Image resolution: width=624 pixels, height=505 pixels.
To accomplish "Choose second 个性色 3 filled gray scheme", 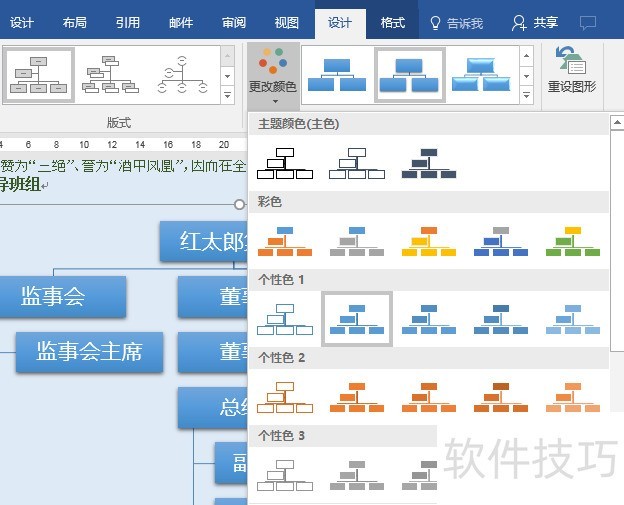I will point(357,476).
